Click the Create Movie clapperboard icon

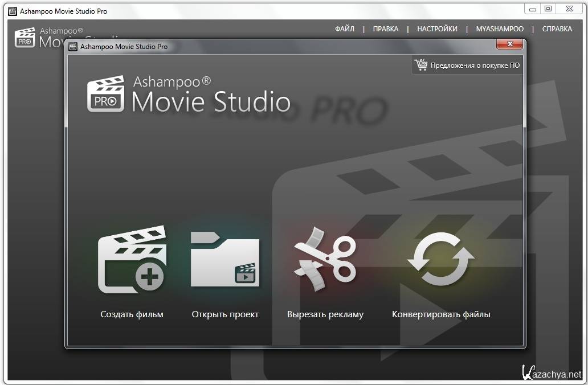pyautogui.click(x=132, y=260)
